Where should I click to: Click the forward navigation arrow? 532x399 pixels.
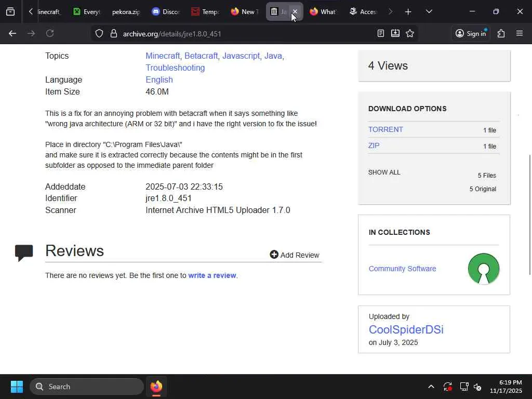click(31, 34)
